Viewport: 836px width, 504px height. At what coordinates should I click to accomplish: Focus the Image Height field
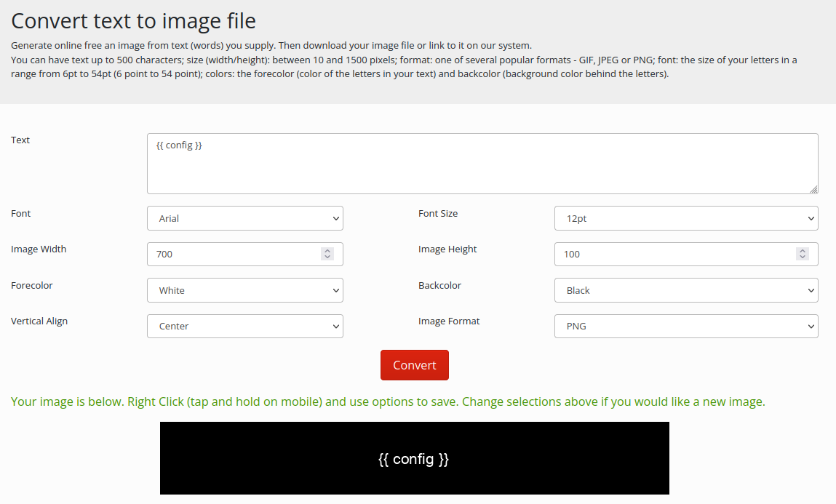pyautogui.click(x=673, y=255)
